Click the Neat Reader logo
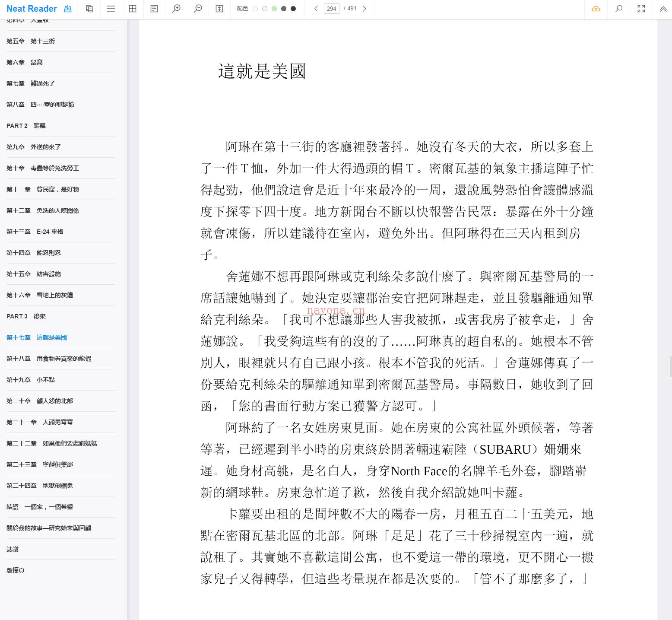Image resolution: width=672 pixels, height=620 pixels. pos(32,9)
